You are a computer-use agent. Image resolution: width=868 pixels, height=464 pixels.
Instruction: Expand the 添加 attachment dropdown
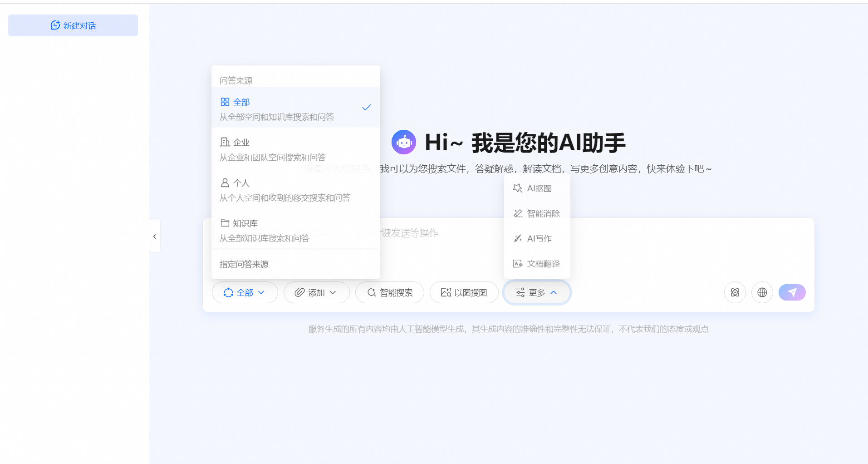tap(317, 292)
